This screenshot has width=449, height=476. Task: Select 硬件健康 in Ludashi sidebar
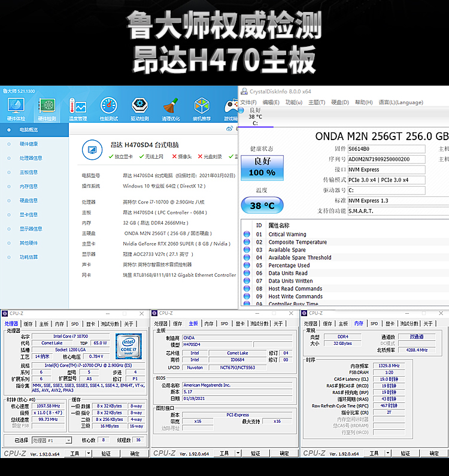(29, 144)
